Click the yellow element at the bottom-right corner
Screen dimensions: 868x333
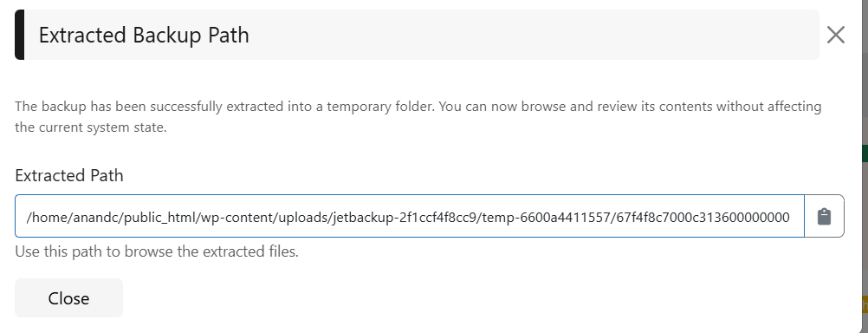865,304
